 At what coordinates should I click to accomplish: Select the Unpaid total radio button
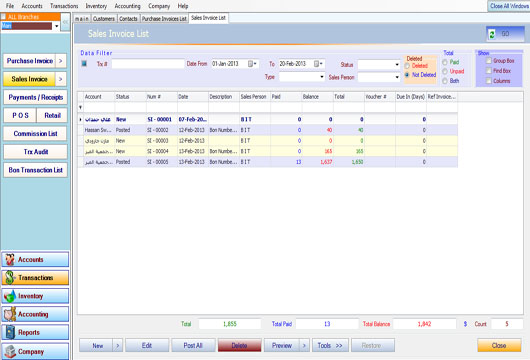click(x=445, y=71)
